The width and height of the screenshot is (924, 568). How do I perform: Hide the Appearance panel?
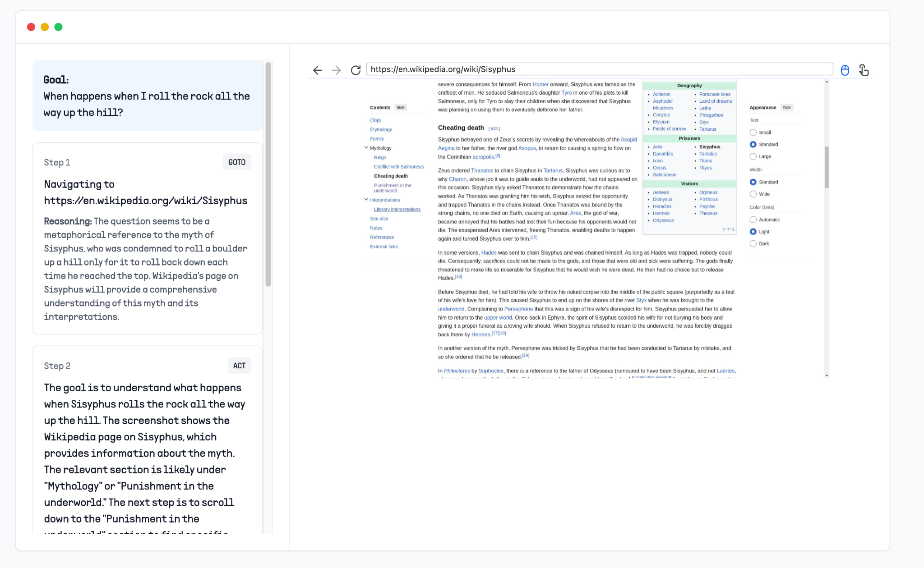pos(787,107)
